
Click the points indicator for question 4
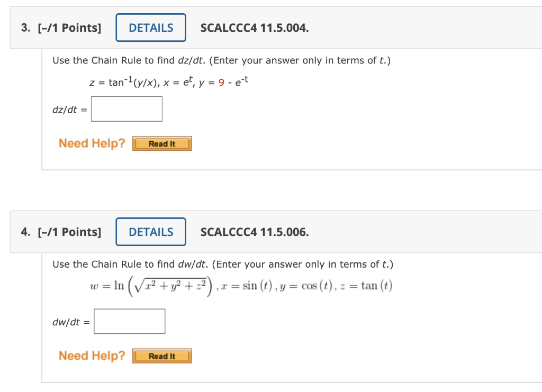pyautogui.click(x=68, y=232)
